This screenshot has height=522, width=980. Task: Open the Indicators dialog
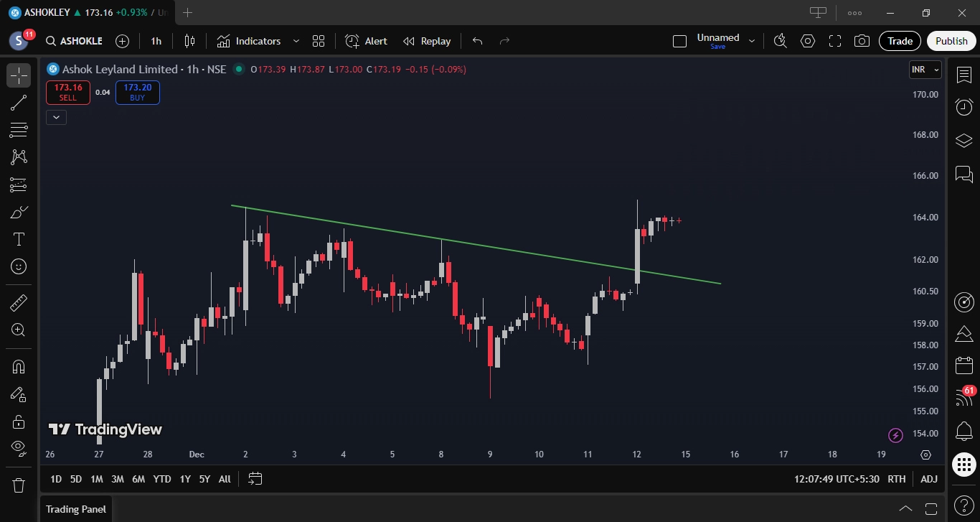[249, 41]
